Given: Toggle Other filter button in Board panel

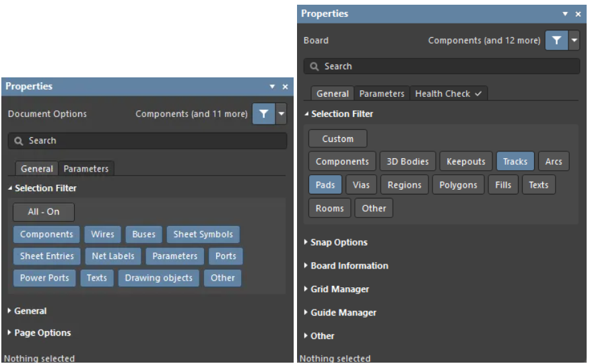Looking at the screenshot, I should [x=374, y=209].
